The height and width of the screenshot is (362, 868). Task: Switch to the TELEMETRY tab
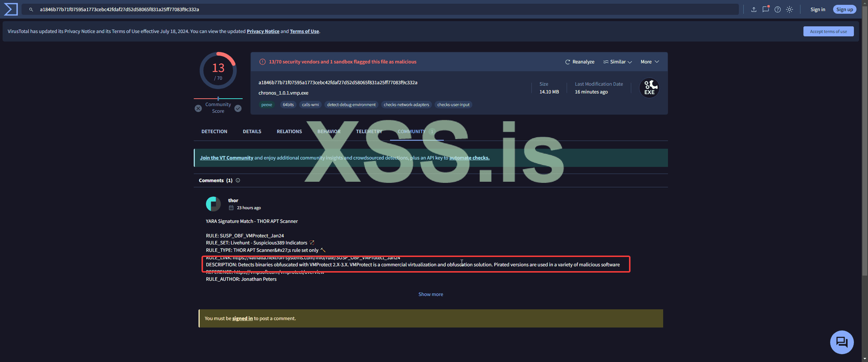(x=369, y=132)
